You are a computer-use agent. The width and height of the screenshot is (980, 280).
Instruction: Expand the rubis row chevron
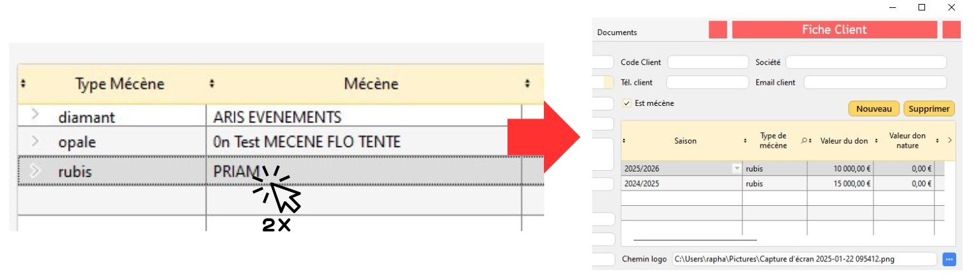pos(36,171)
